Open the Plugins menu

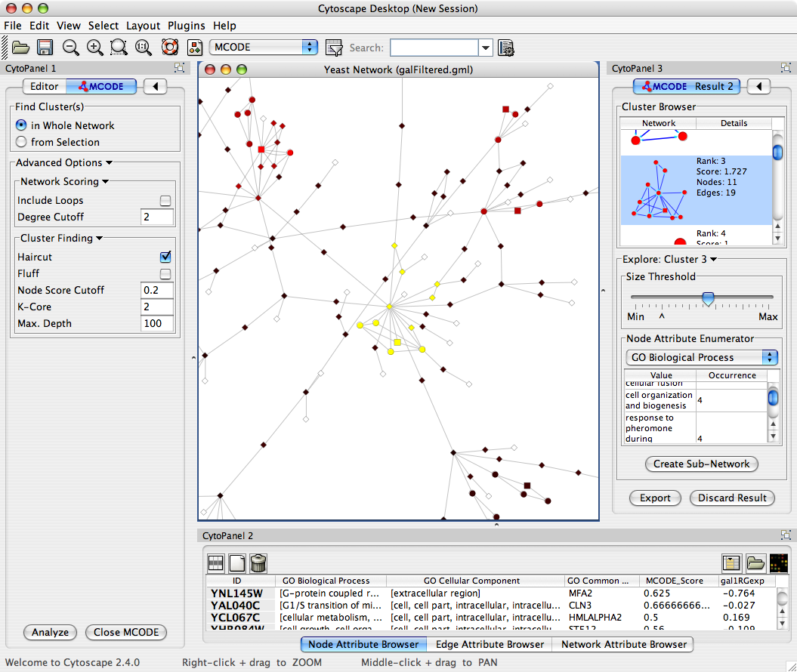coord(186,26)
